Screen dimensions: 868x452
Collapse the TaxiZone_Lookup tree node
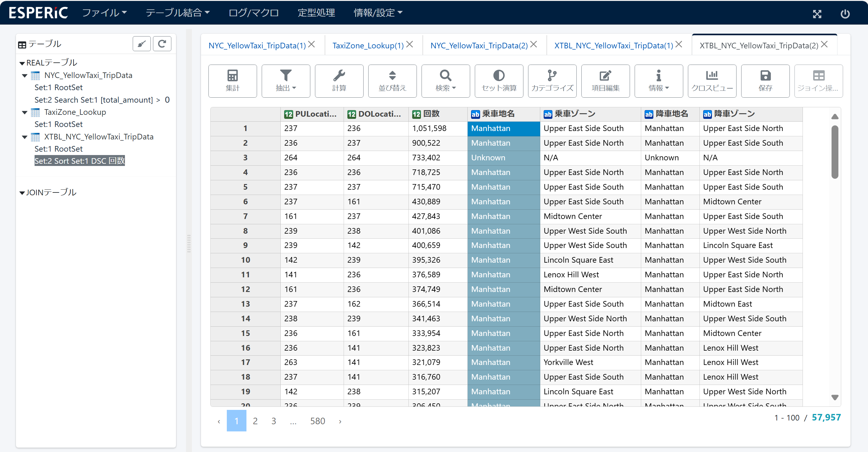click(25, 112)
